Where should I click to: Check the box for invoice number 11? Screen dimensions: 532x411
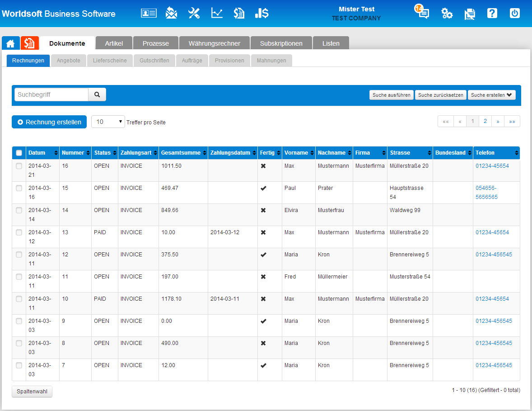[19, 277]
